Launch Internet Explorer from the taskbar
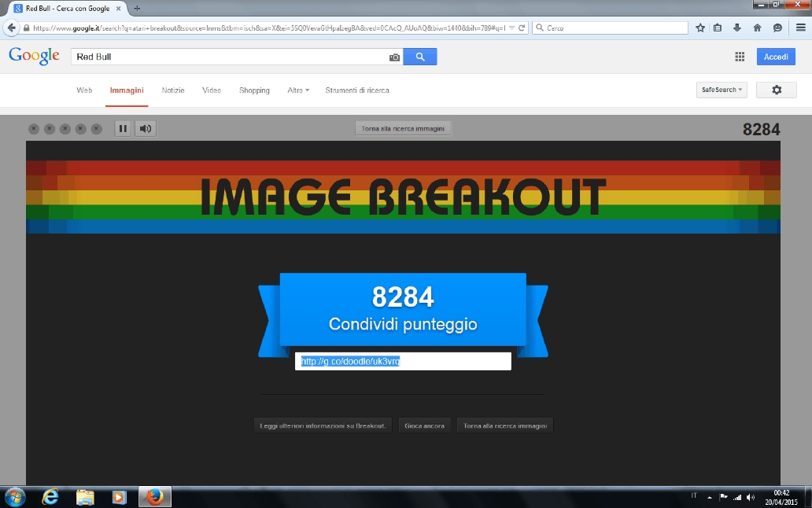The height and width of the screenshot is (508, 812). tap(50, 497)
